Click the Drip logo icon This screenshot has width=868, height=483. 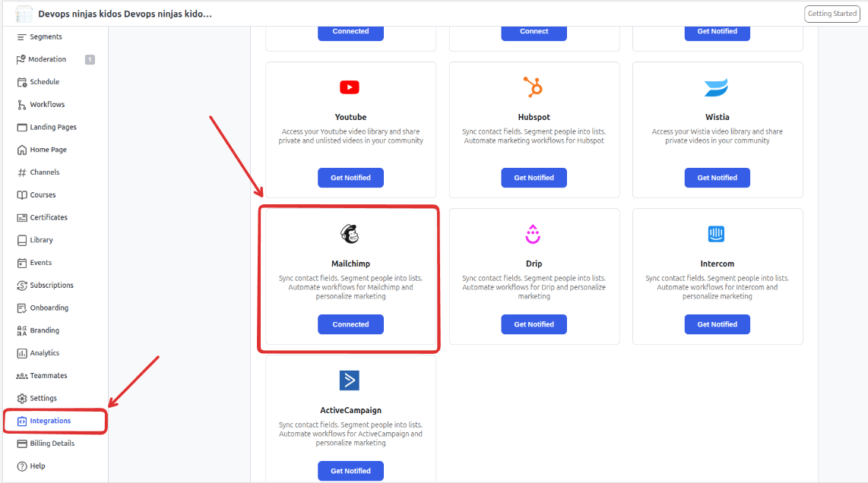coord(533,234)
